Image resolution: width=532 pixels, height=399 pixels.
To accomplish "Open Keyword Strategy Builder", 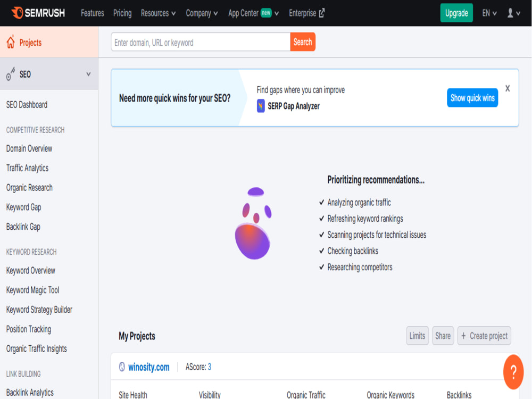I will [x=39, y=310].
